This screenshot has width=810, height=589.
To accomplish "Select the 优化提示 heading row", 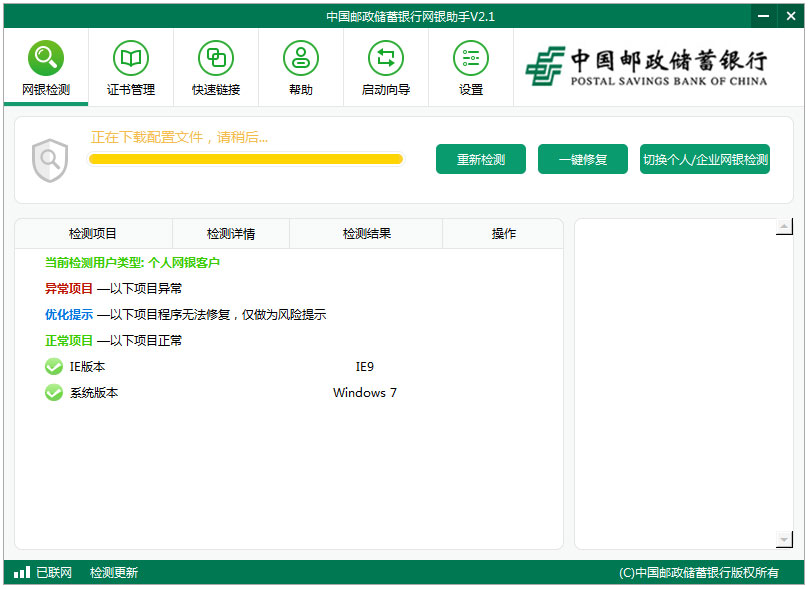I will pos(185,314).
